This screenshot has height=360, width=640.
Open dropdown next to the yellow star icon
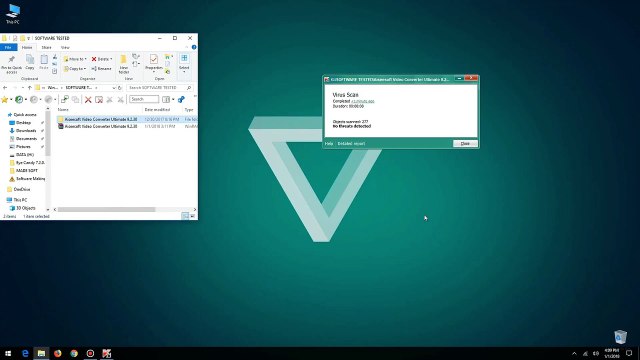(x=11, y=99)
